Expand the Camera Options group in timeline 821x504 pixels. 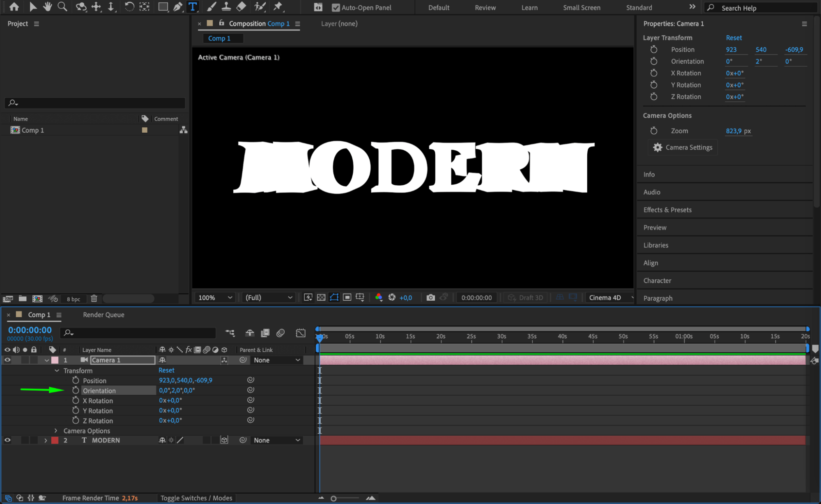[56, 430]
